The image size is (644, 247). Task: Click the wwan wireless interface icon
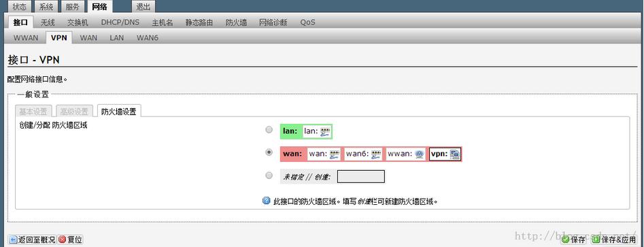[x=419, y=154]
